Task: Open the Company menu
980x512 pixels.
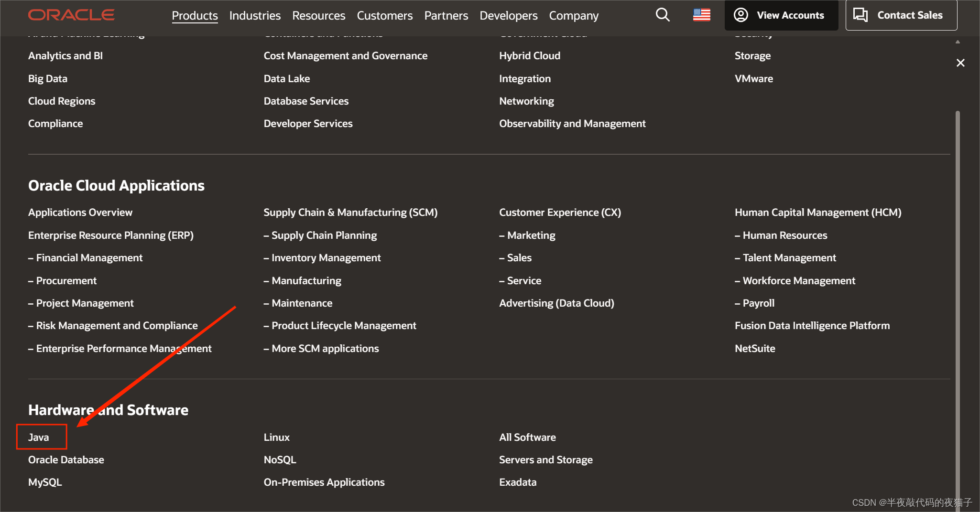Action: (574, 16)
